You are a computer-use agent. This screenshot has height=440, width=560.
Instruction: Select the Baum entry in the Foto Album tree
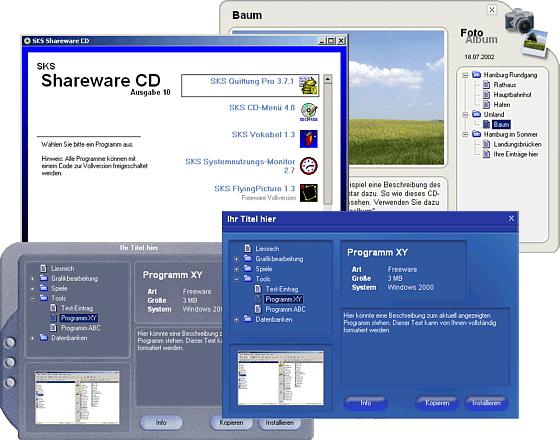click(501, 124)
